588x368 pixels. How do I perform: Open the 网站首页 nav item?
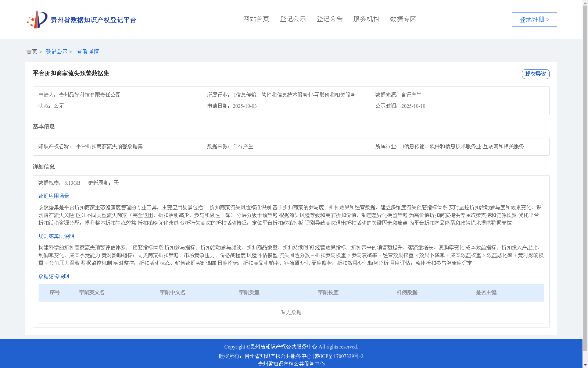(x=256, y=19)
